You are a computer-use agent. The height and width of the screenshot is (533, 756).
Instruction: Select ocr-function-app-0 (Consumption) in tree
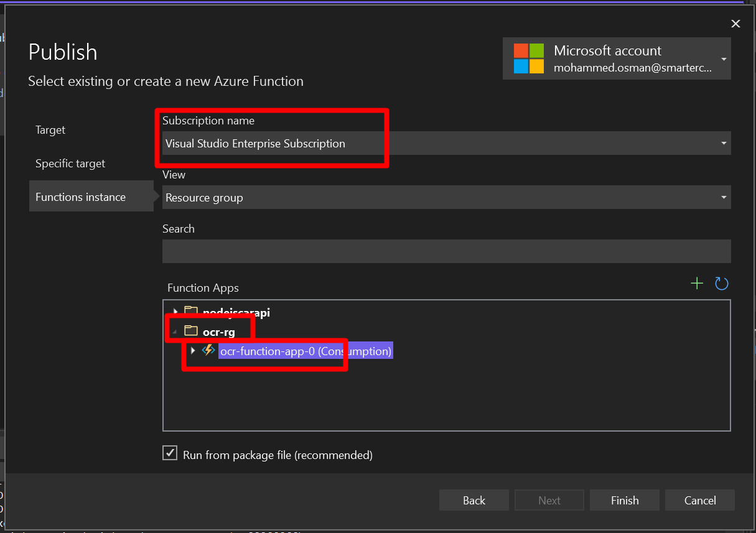[x=306, y=351]
